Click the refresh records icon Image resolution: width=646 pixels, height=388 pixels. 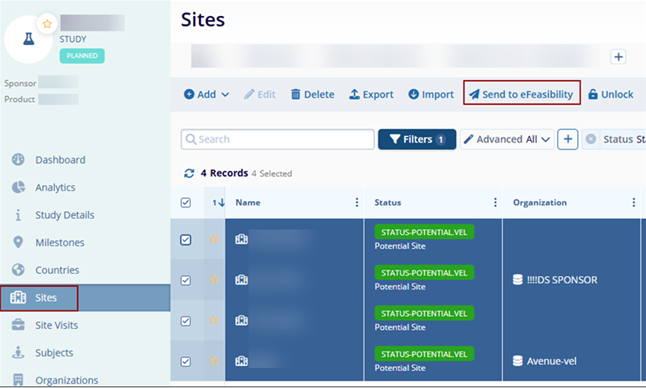tap(189, 173)
